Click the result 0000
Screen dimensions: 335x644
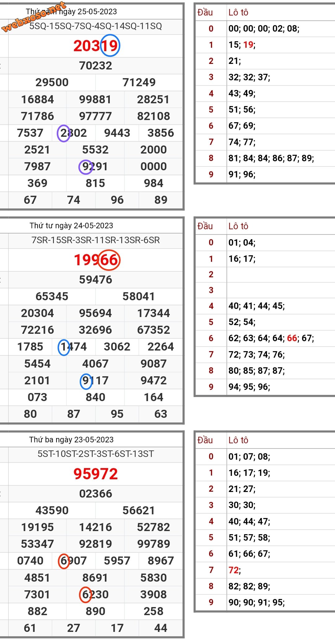pyautogui.click(x=154, y=166)
